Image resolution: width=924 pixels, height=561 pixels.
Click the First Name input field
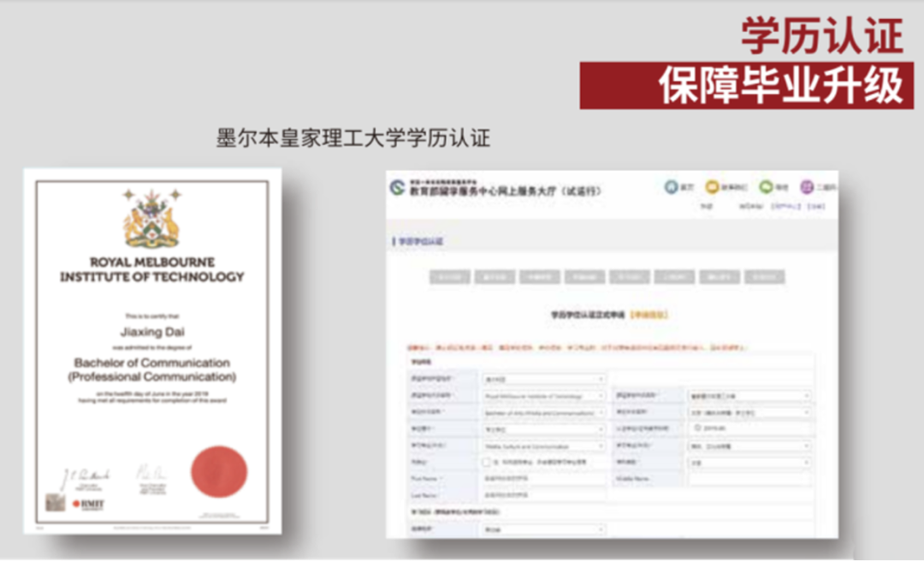(x=544, y=479)
